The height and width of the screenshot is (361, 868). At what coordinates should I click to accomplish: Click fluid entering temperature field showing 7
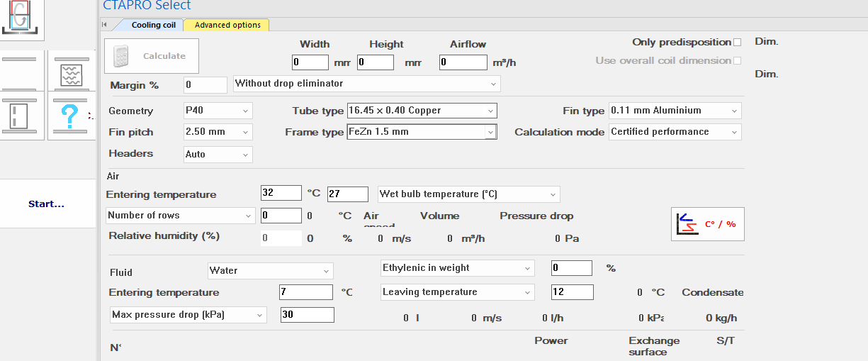click(x=306, y=292)
